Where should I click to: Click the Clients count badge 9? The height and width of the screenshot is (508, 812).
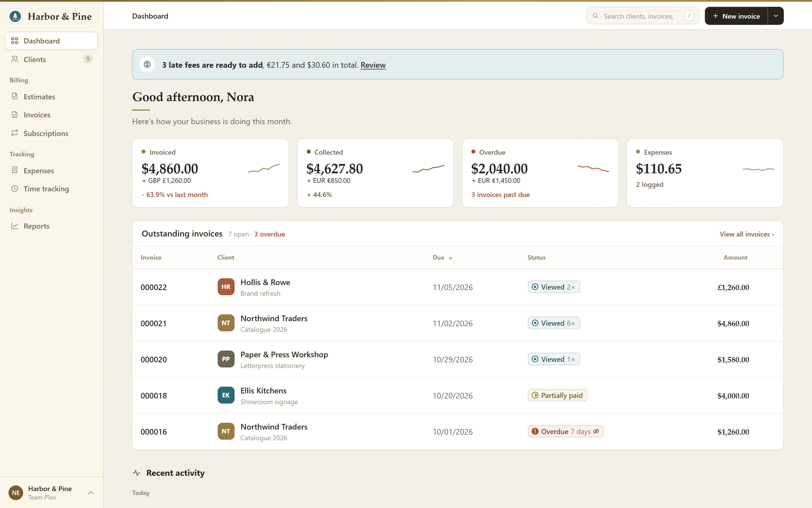pyautogui.click(x=88, y=59)
